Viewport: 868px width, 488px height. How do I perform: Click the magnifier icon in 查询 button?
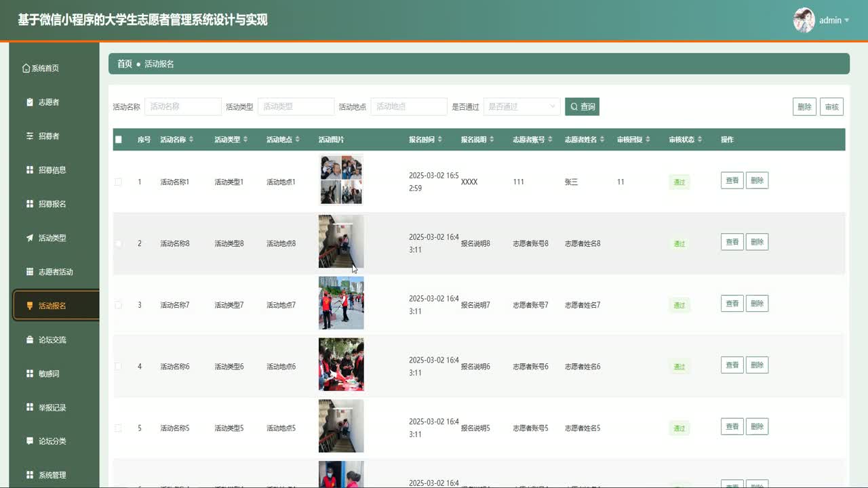pyautogui.click(x=574, y=107)
